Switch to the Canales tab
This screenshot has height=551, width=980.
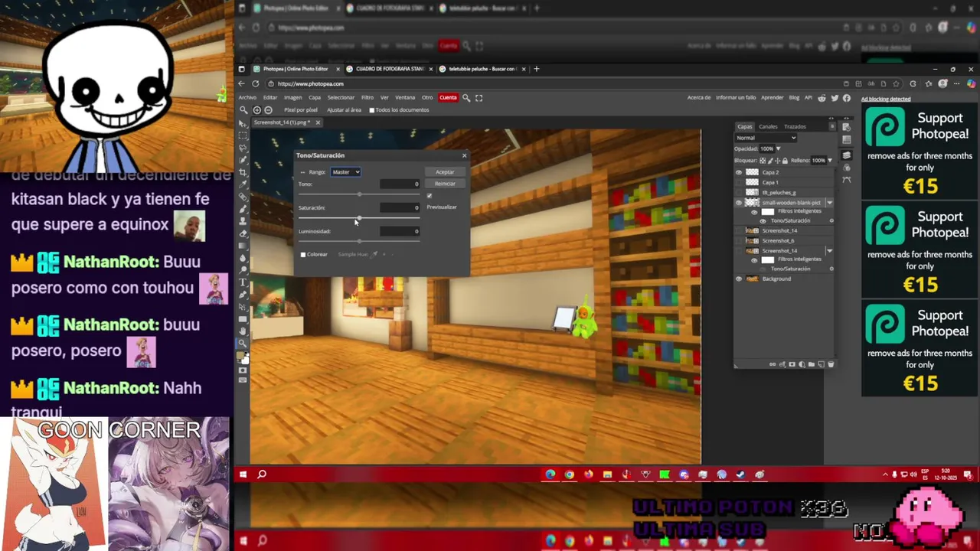coord(768,126)
